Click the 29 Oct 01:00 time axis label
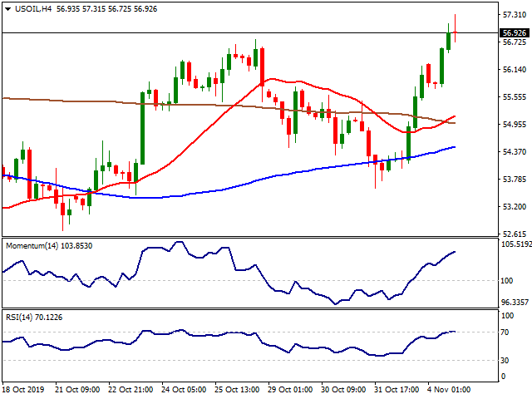The image size is (532, 399). (x=290, y=390)
